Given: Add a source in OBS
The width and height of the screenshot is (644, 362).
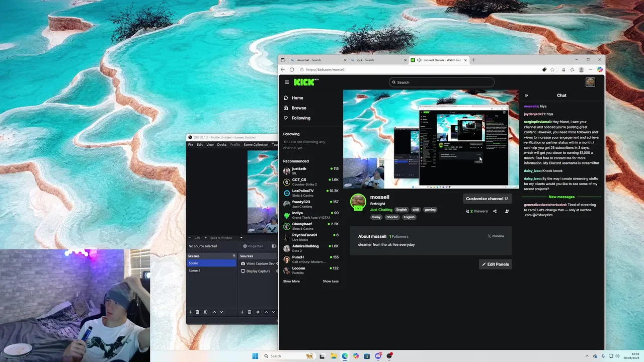Looking at the screenshot, I should coord(242,312).
